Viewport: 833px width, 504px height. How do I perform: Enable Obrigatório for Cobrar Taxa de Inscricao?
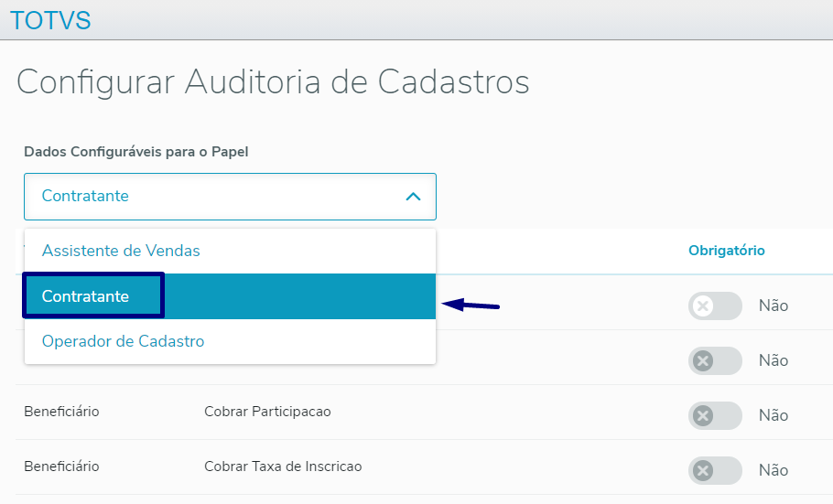715,470
